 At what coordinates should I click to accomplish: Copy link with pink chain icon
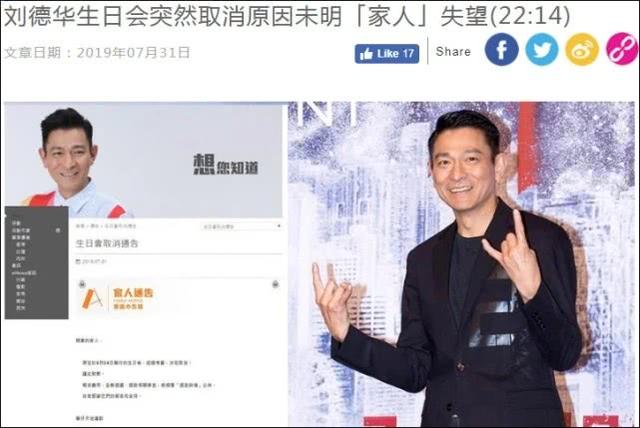pos(622,49)
